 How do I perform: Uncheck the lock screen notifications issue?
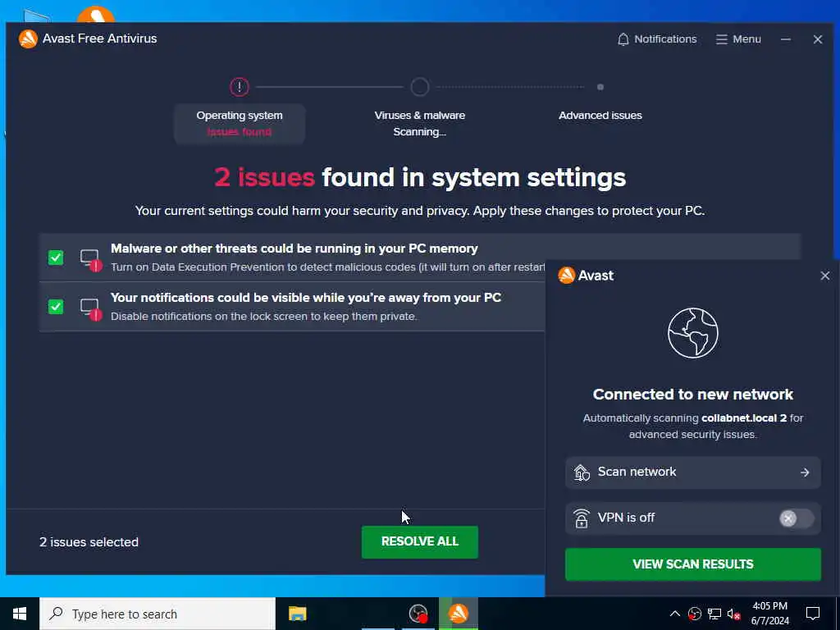[x=56, y=307]
